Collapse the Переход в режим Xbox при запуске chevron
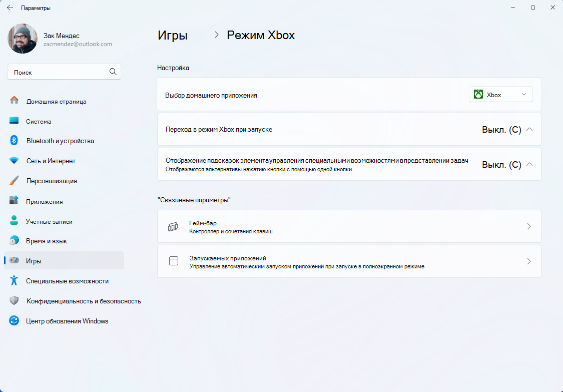The height and width of the screenshot is (392, 563). point(529,129)
